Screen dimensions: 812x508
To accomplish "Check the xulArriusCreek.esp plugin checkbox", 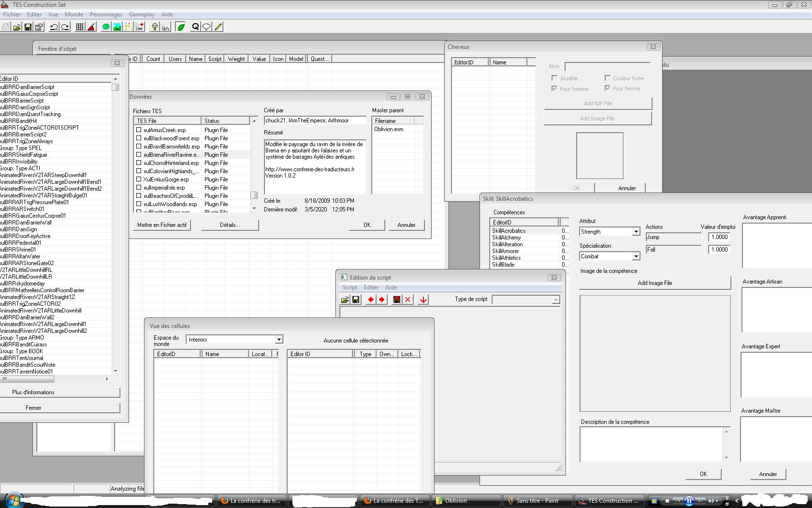I will click(x=139, y=130).
